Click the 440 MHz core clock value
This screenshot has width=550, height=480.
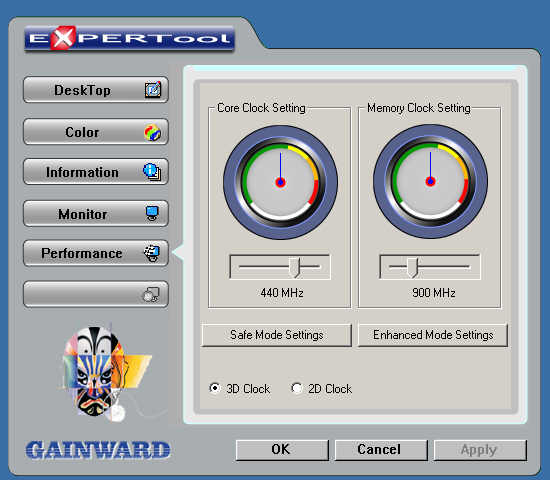click(x=282, y=293)
